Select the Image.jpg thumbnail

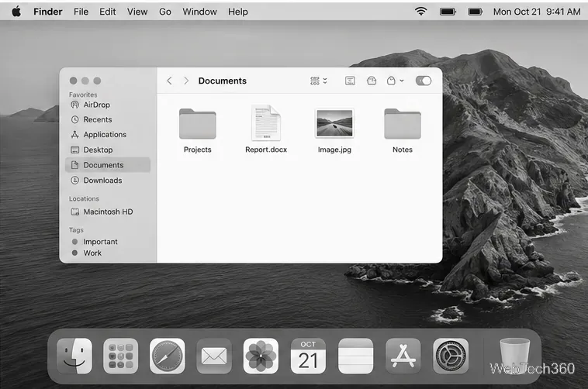(x=334, y=123)
